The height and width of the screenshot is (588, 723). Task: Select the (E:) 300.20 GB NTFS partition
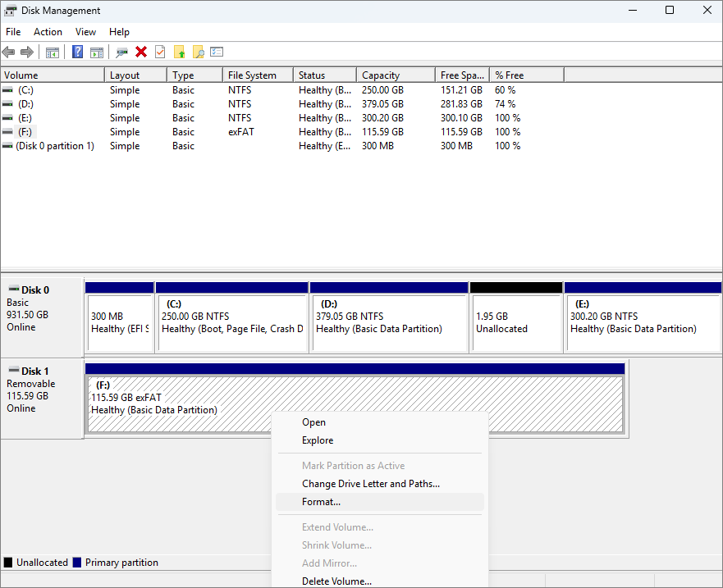pyautogui.click(x=643, y=322)
